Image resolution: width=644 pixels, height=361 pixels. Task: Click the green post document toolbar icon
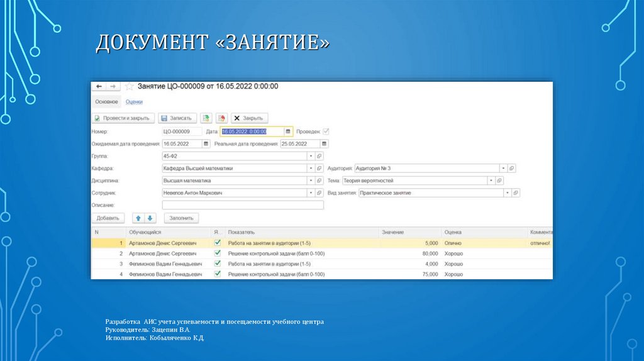206,118
